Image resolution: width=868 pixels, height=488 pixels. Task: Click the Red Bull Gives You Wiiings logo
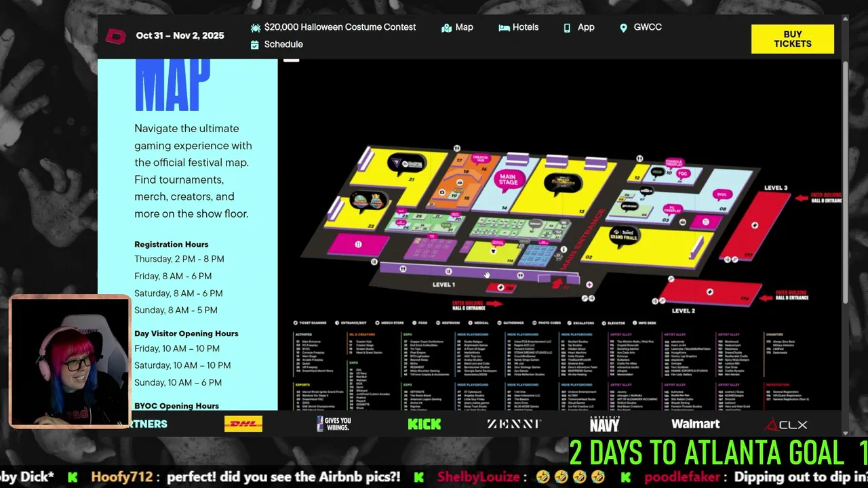pos(334,424)
